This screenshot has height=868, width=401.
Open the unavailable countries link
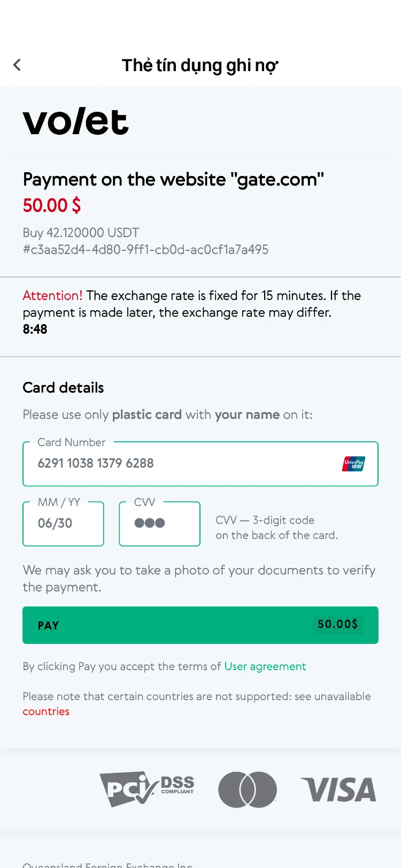(46, 711)
